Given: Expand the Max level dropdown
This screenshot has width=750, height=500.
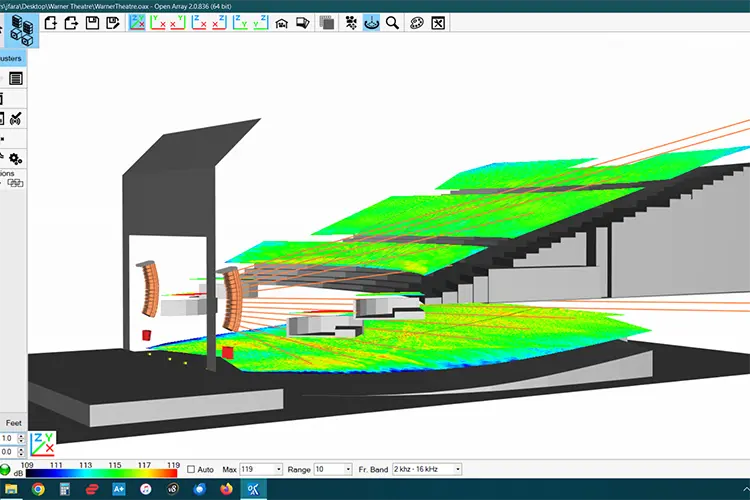Looking at the screenshot, I should (278, 469).
